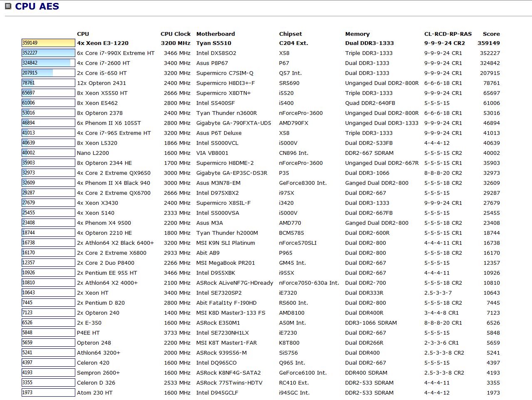The image size is (532, 400).
Task: Click the 352227 score bar
Action: [x=48, y=53]
